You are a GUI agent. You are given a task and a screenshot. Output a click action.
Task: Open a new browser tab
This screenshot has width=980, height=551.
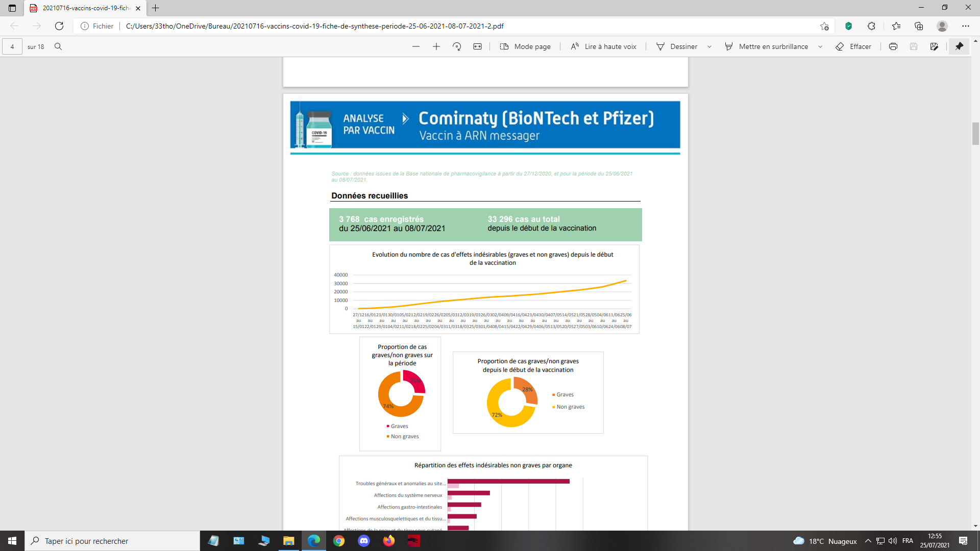[156, 8]
